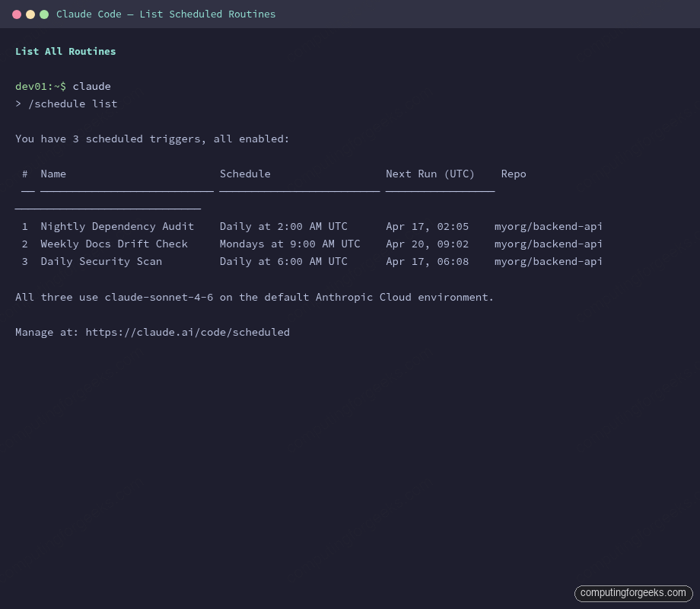Open the claude.ai/code/scheduled management link
Screen dimensions: 700x609
pos(187,332)
